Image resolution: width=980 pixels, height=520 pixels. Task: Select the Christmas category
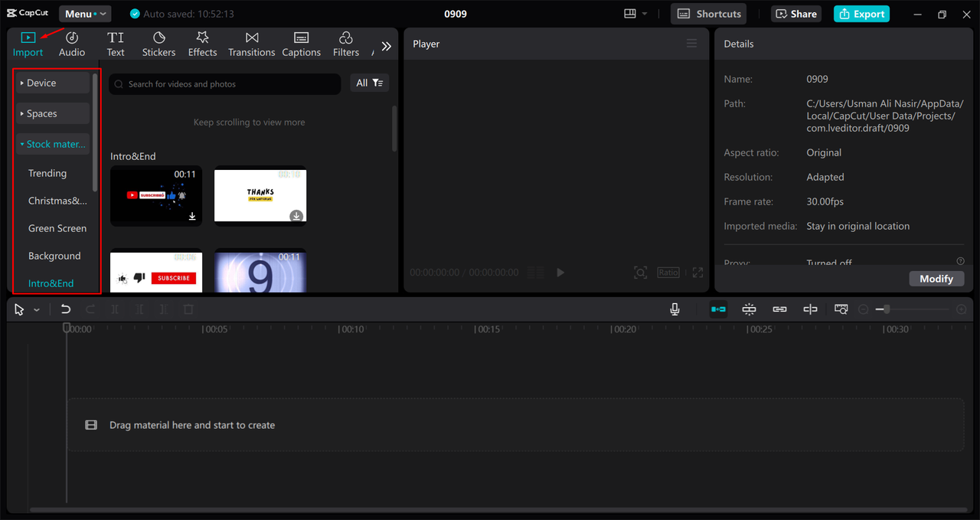click(57, 201)
